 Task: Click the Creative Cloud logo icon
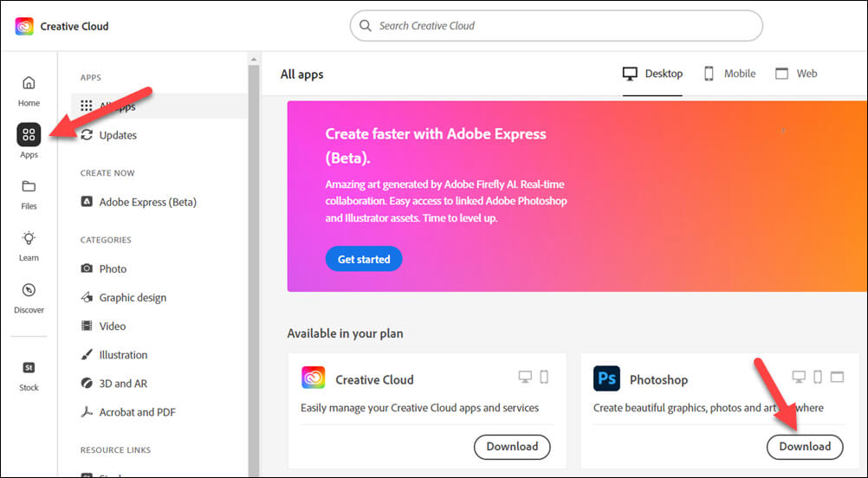24,26
